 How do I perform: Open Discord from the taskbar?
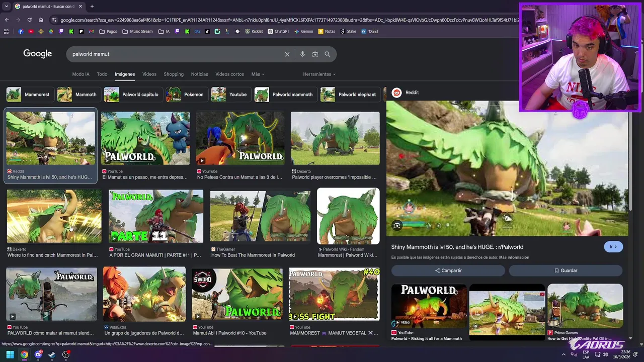[38, 354]
